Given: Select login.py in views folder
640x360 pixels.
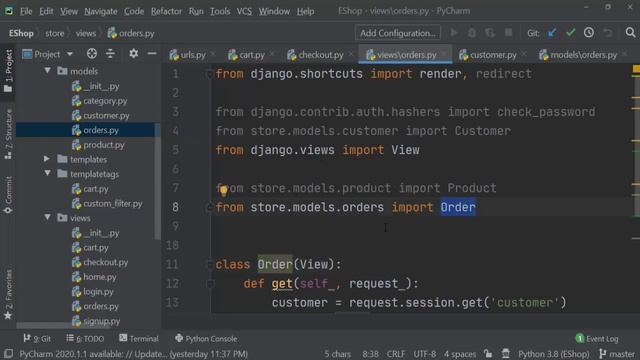Looking at the screenshot, I should coord(93,291).
